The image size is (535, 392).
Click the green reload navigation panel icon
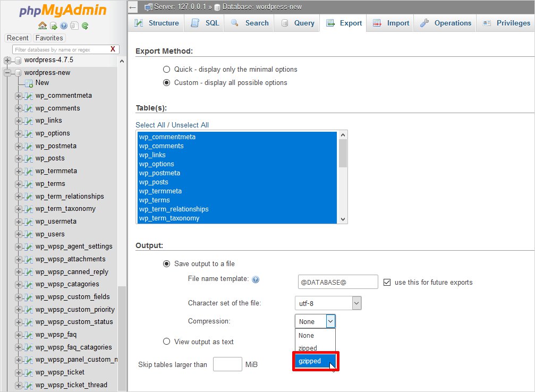click(x=85, y=25)
